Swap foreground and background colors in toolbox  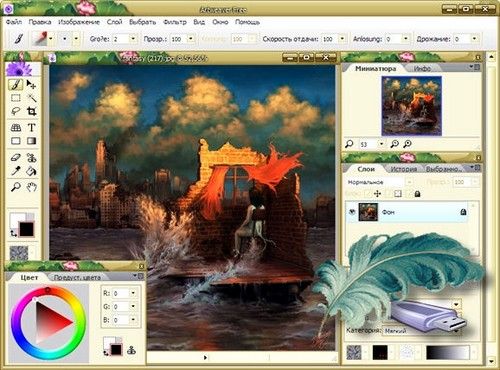(x=13, y=234)
